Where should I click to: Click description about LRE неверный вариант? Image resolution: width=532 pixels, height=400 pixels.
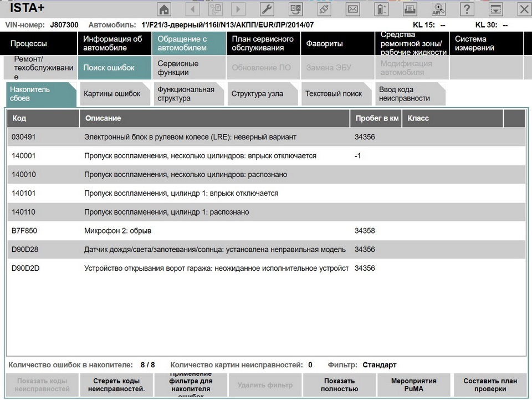tap(190, 137)
